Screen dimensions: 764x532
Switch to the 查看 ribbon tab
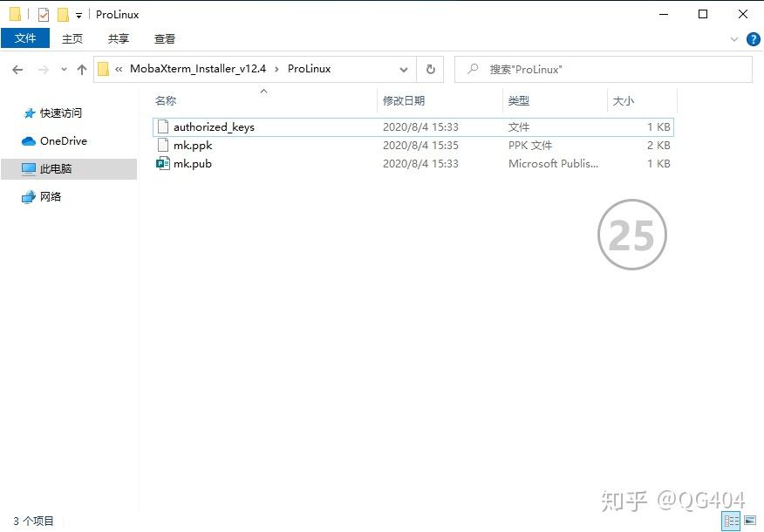coord(165,38)
